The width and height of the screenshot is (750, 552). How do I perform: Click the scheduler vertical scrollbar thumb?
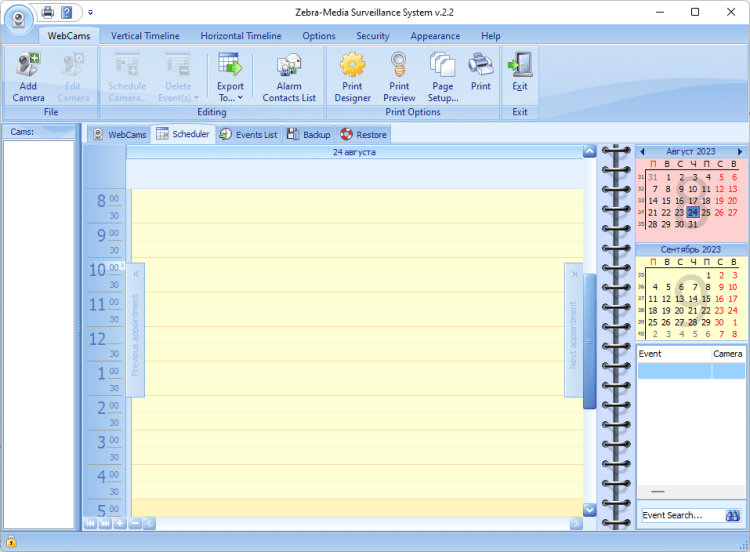(590, 341)
